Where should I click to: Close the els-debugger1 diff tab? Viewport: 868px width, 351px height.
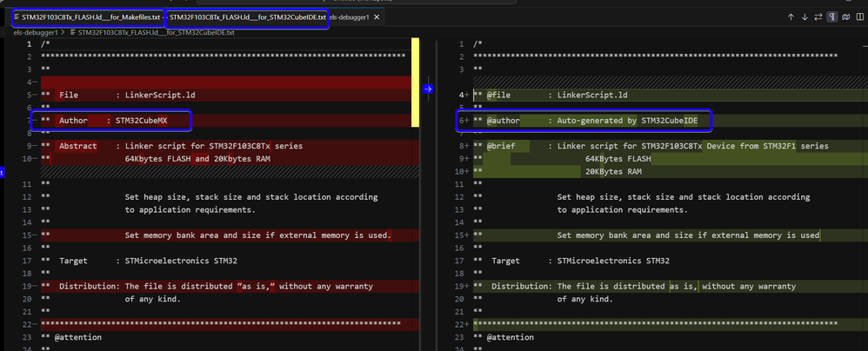(377, 17)
